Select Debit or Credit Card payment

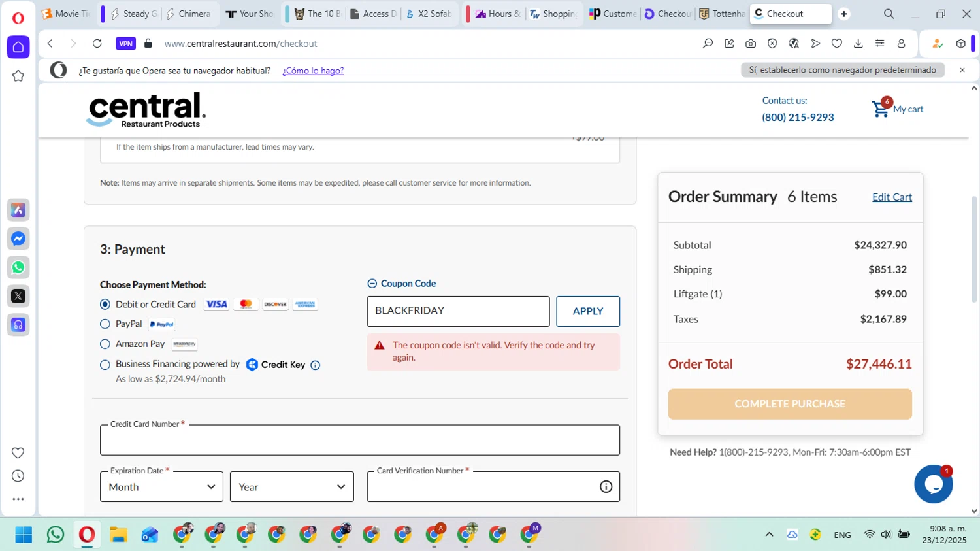click(x=105, y=305)
